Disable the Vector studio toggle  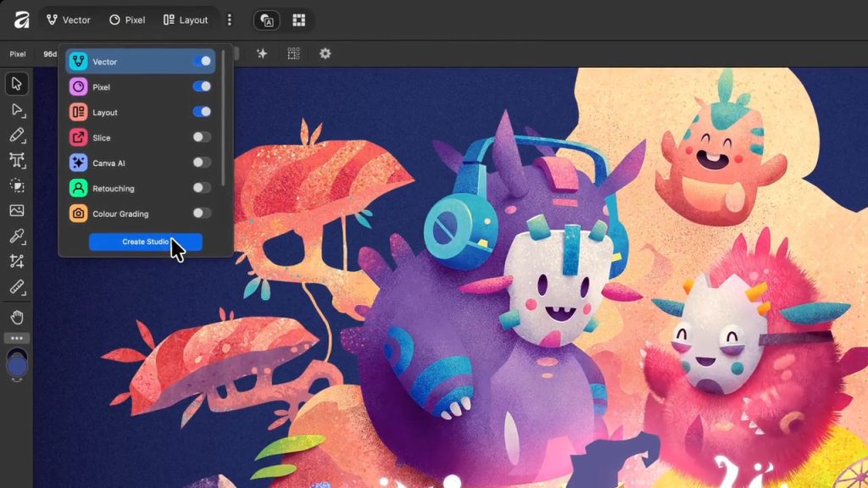click(x=202, y=61)
